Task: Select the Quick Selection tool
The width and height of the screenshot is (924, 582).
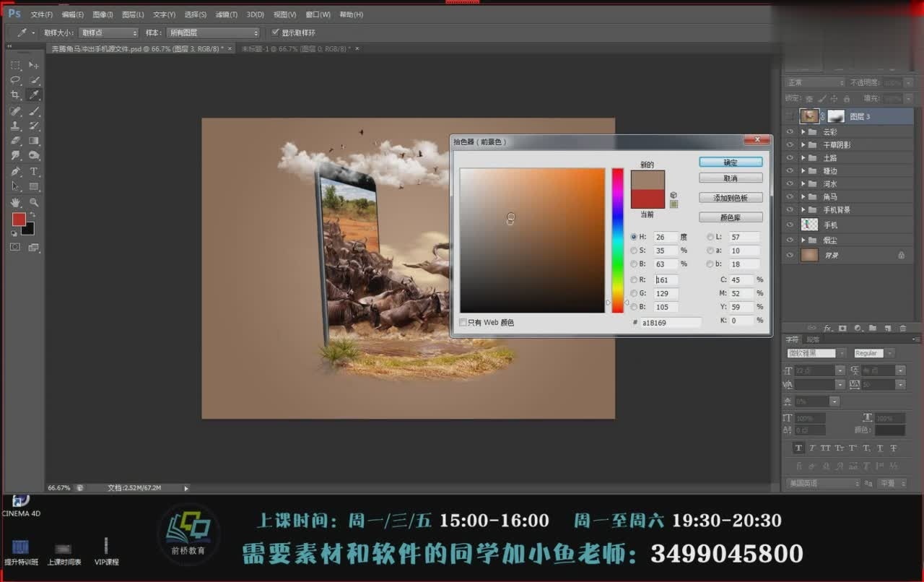Action: click(33, 80)
